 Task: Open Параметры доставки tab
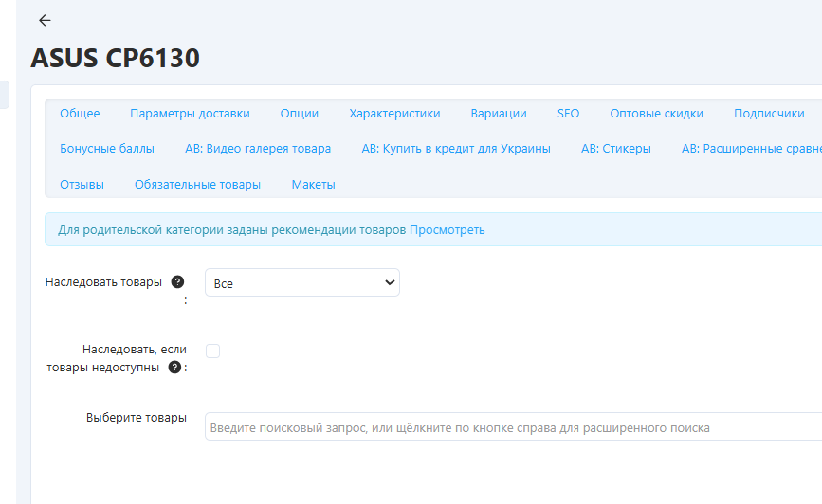pyautogui.click(x=190, y=114)
